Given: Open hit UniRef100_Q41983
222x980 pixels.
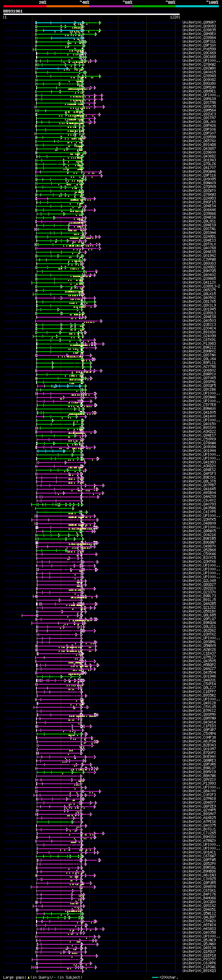Looking at the screenshot, I should coord(199,462).
